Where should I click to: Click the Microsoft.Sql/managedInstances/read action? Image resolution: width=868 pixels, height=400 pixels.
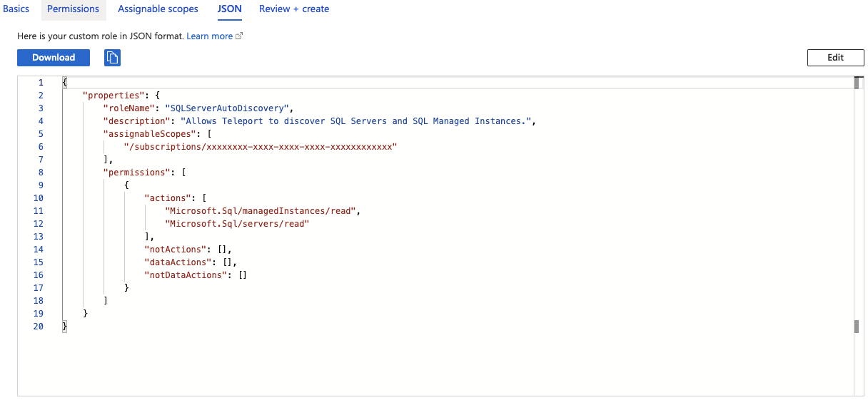click(261, 211)
